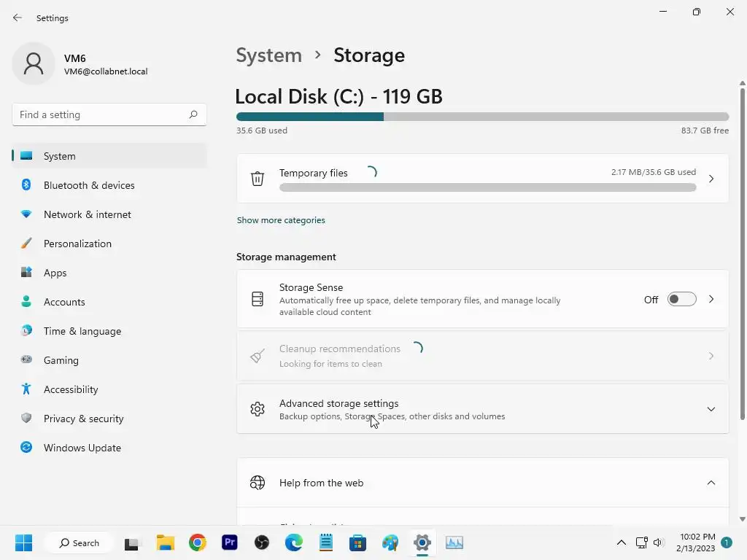Click the VM6 user profile avatar
The width and height of the screenshot is (747, 560).
(x=34, y=64)
